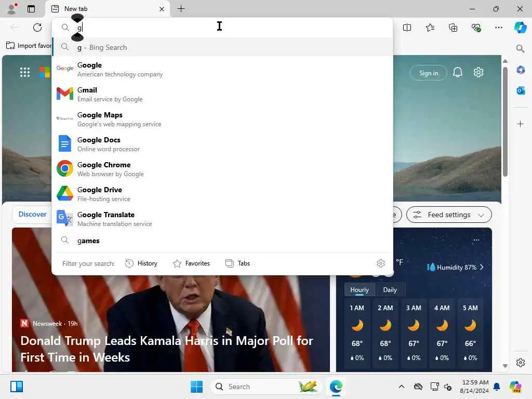The width and height of the screenshot is (532, 399).
Task: Open Settings and more ellipsis menu
Action: click(498, 28)
